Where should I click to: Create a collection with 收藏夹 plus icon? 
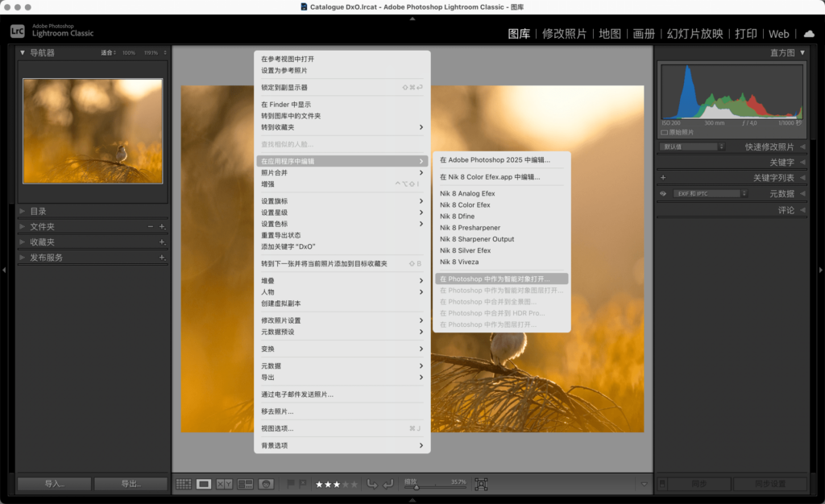[x=162, y=242]
